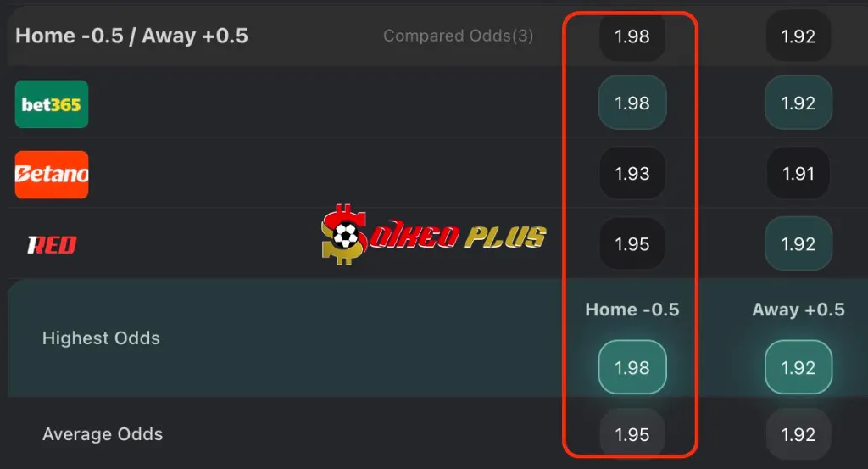Pick RED home odds 1.95
The image size is (868, 469).
(x=632, y=243)
